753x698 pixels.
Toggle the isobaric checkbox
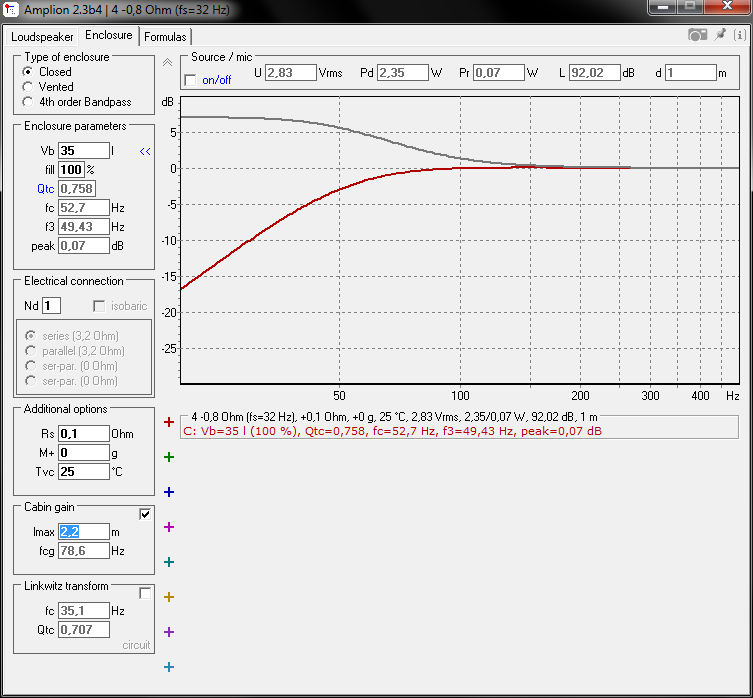click(99, 306)
